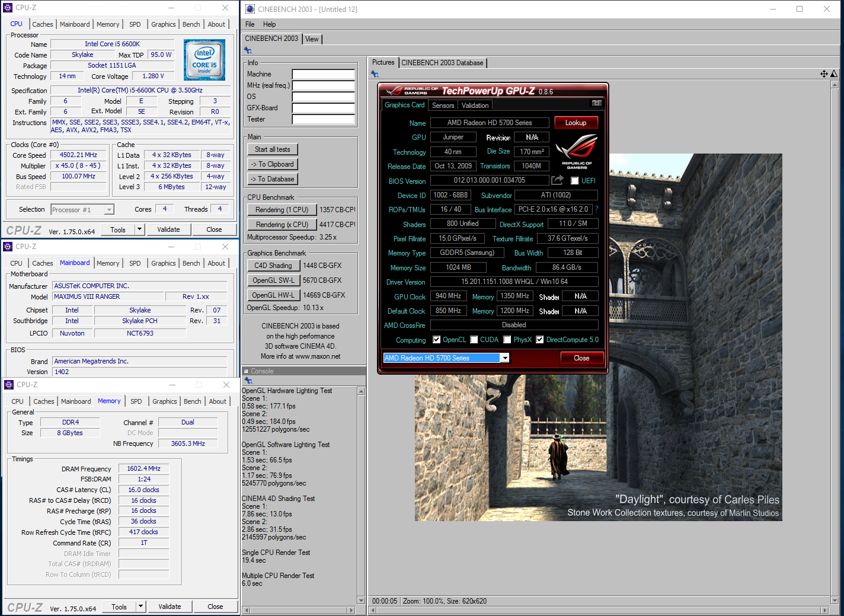
Task: Open the Sensors tab in GPU-Z
Action: click(443, 105)
